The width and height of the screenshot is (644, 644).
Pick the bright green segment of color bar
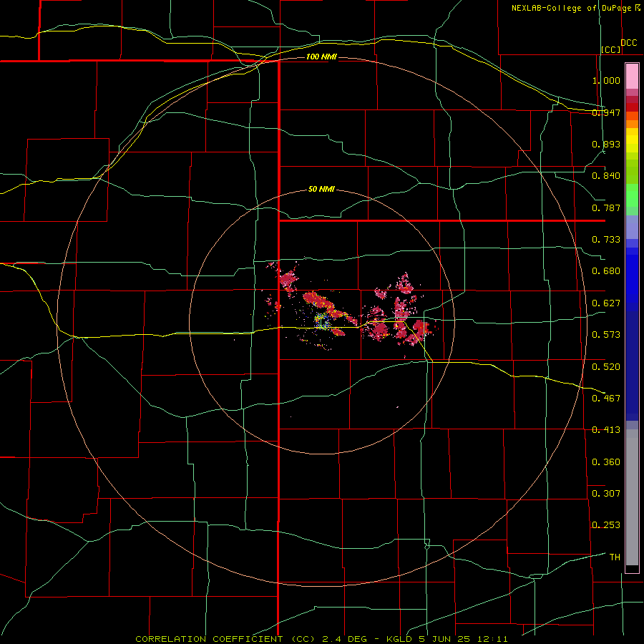point(632,195)
